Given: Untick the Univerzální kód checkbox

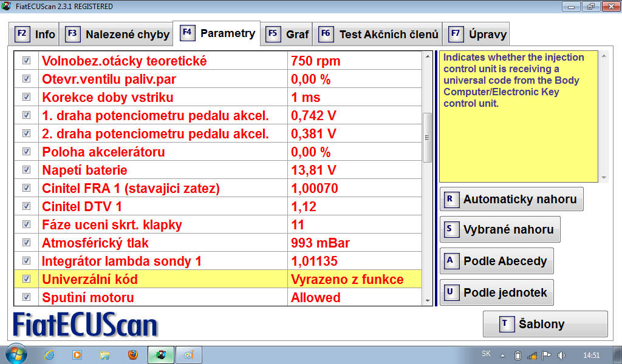Looking at the screenshot, I should pos(26,279).
